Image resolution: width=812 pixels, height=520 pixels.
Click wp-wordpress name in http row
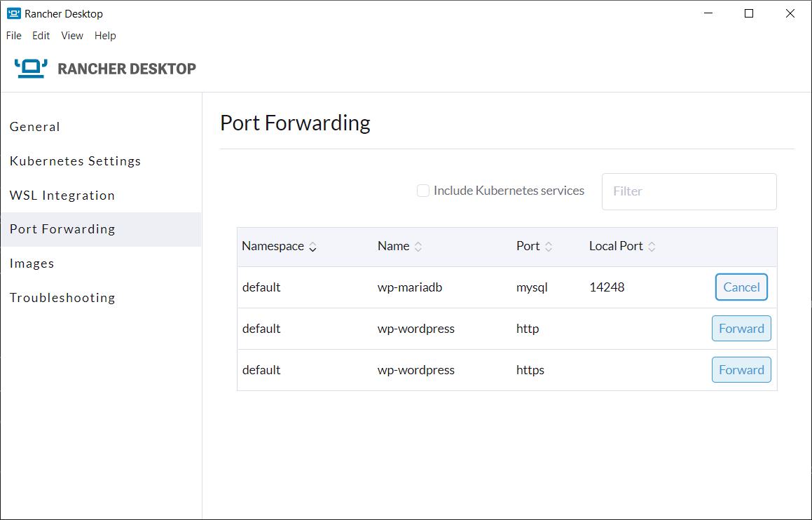click(416, 329)
